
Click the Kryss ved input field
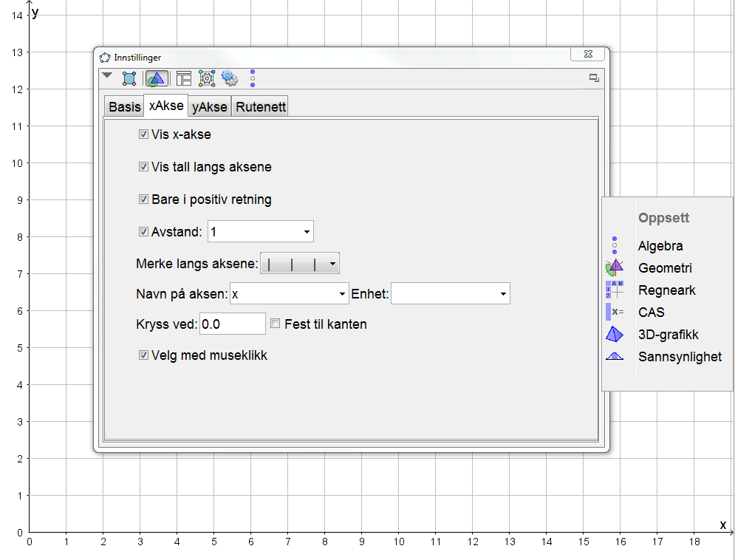coord(232,324)
